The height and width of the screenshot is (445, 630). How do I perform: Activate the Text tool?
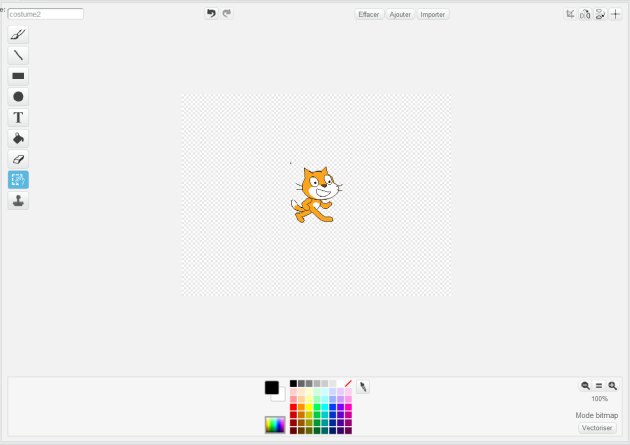[x=18, y=117]
